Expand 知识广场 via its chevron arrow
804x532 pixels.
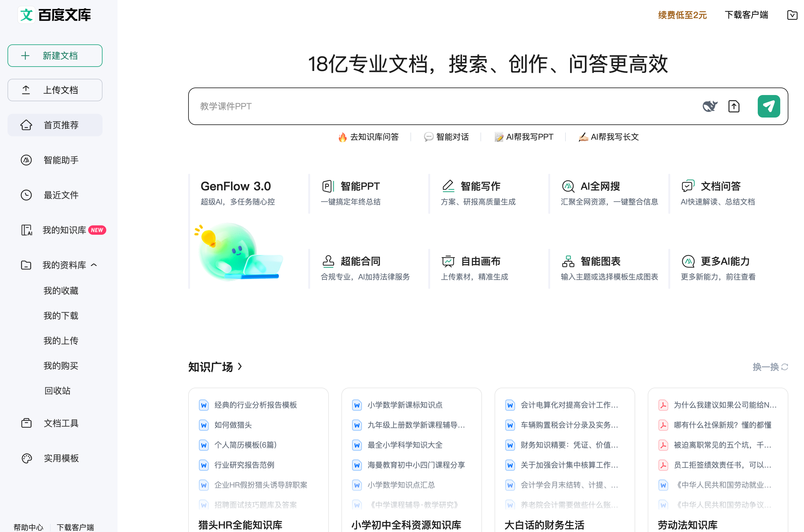[240, 367]
